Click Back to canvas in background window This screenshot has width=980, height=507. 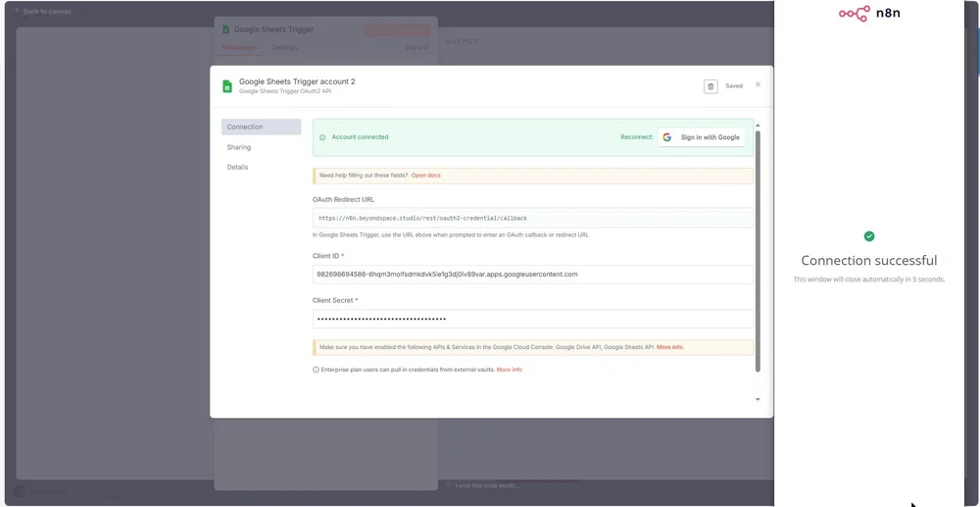click(x=42, y=11)
